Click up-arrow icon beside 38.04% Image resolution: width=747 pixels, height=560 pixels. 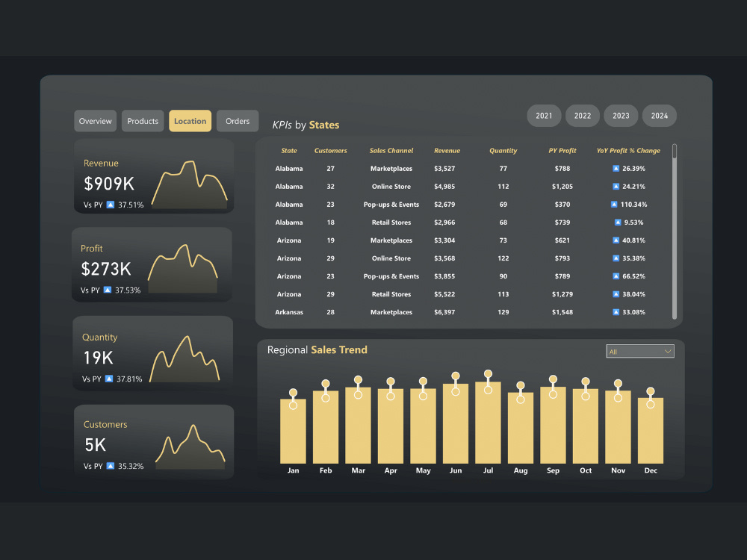pyautogui.click(x=616, y=294)
